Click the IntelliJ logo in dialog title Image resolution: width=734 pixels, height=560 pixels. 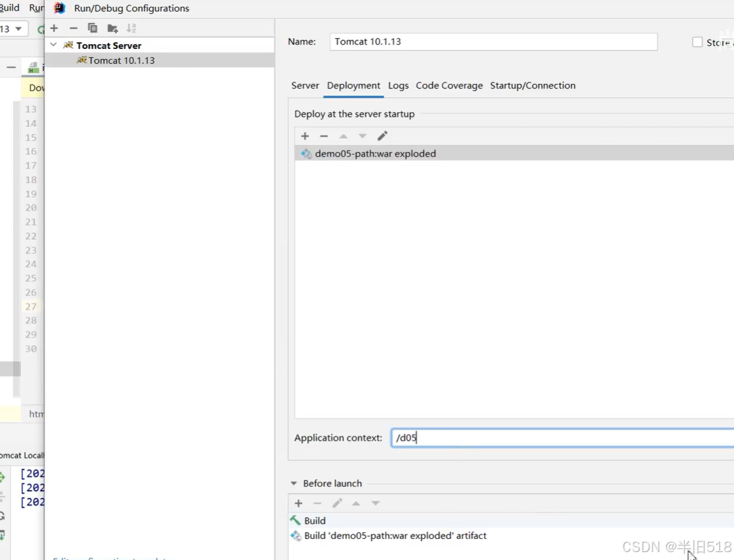tap(60, 8)
